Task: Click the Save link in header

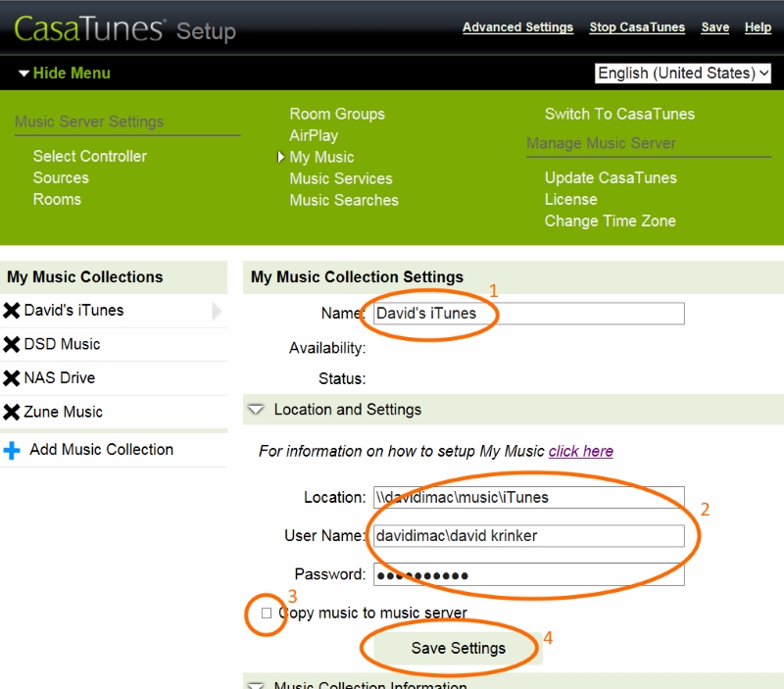Action: pos(715,27)
